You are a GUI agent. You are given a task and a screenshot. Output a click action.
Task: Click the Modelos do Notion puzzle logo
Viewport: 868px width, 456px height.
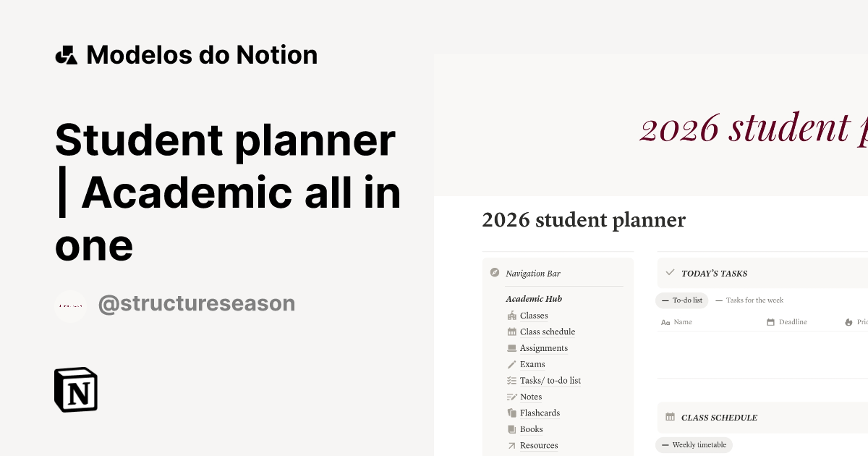click(66, 54)
